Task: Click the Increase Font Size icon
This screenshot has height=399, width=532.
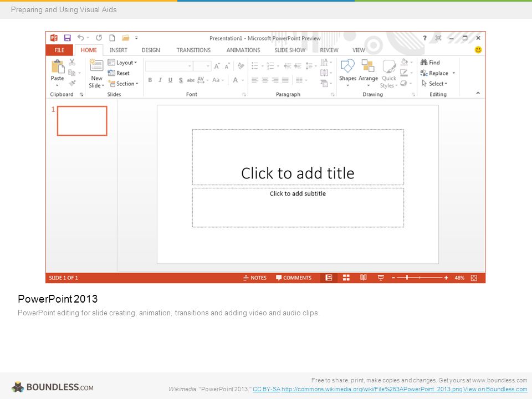Action: (x=217, y=66)
